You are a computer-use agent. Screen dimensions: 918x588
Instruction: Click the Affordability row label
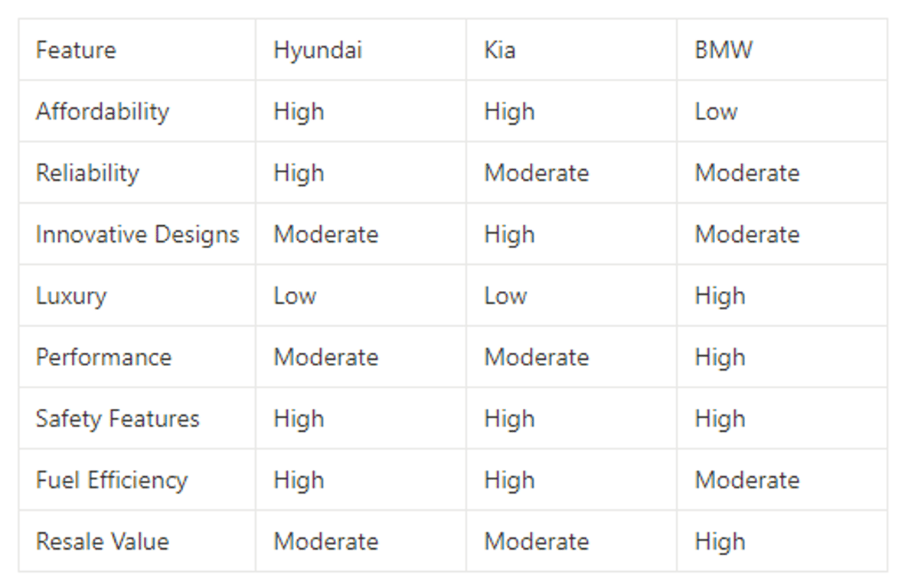tap(137, 111)
